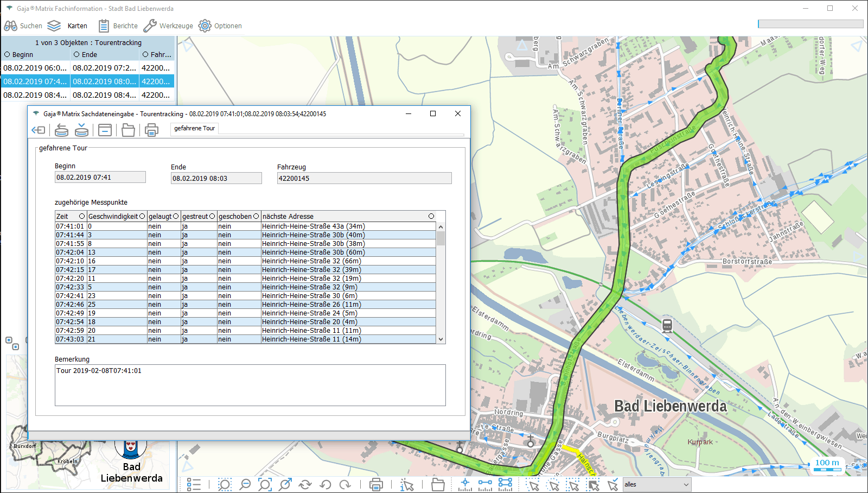
Task: Click the map legend list icon
Action: tap(194, 484)
